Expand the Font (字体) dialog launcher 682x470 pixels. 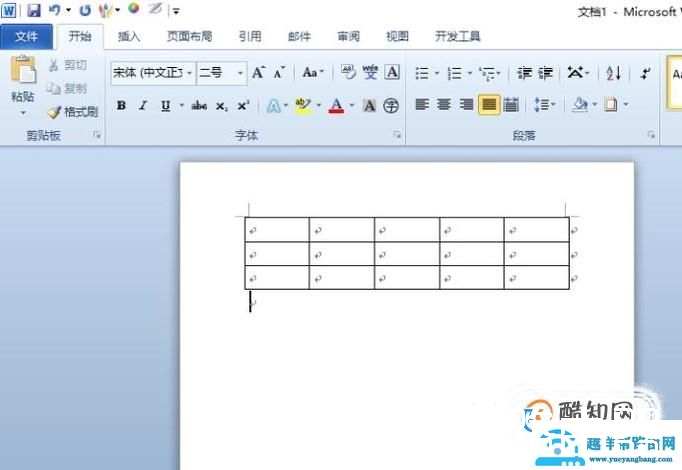coord(397,135)
